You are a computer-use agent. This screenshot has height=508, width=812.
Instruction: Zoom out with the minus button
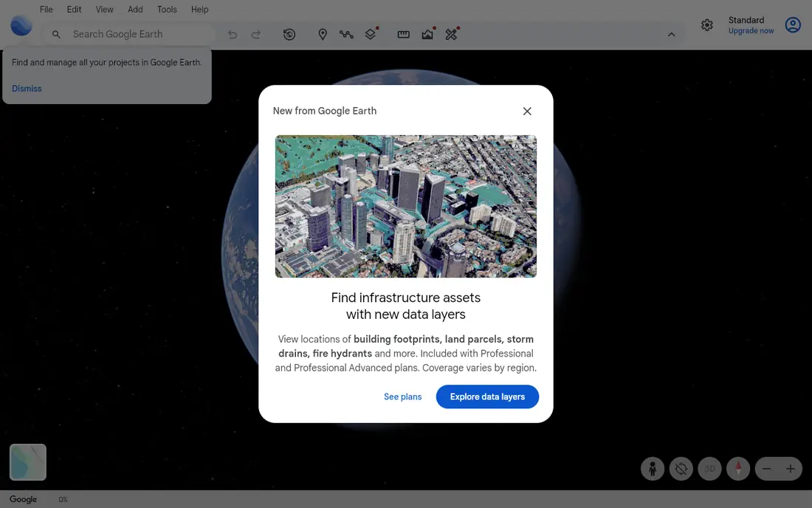pos(767,469)
